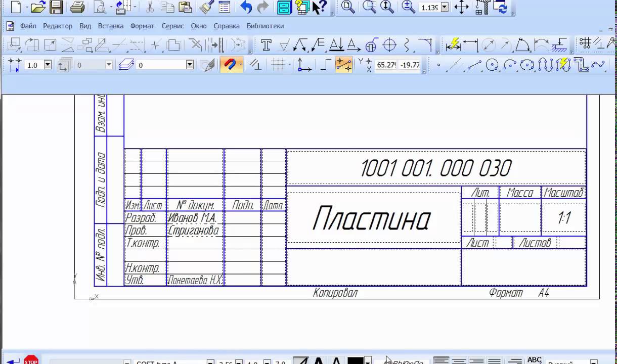
Task: Insert text with the T tool
Action: (266, 45)
